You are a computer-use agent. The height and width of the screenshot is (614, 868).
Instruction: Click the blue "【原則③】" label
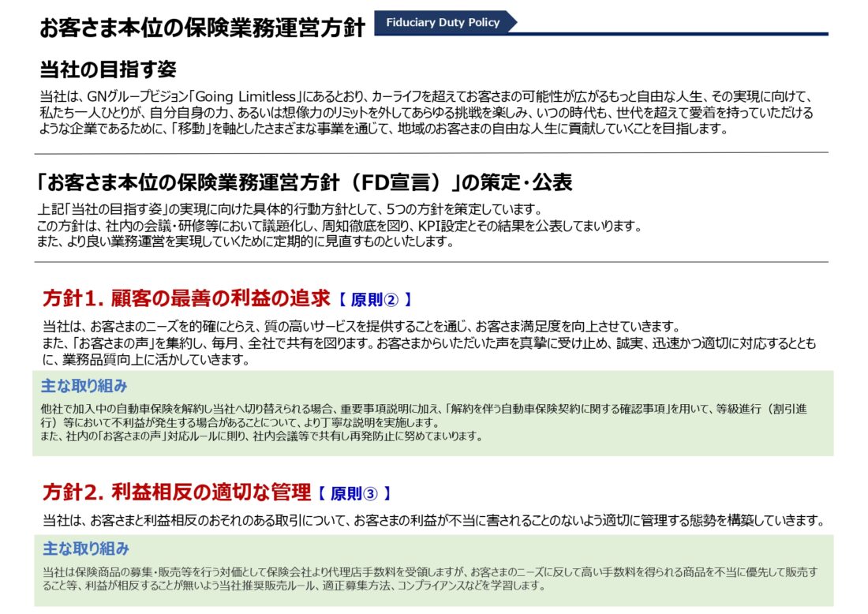coord(355,494)
